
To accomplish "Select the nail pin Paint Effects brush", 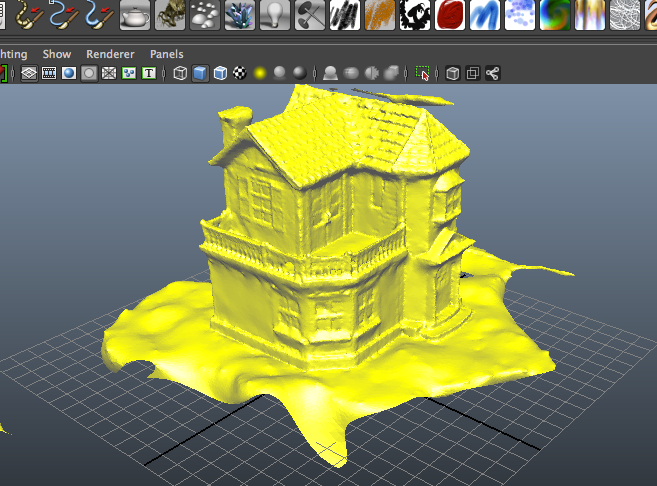I will (x=310, y=15).
